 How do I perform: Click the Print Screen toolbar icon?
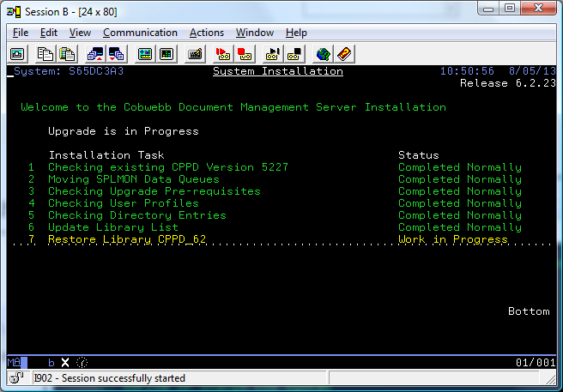tap(17, 54)
